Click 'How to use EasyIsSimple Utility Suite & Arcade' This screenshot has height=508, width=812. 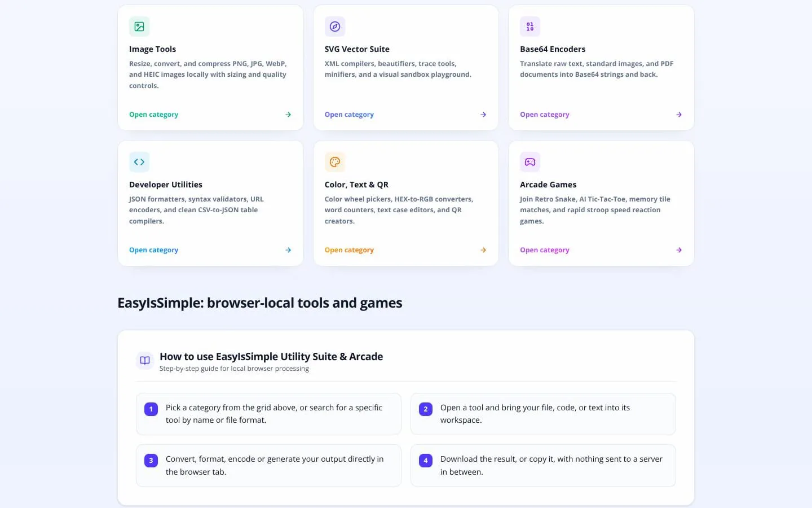coord(271,357)
